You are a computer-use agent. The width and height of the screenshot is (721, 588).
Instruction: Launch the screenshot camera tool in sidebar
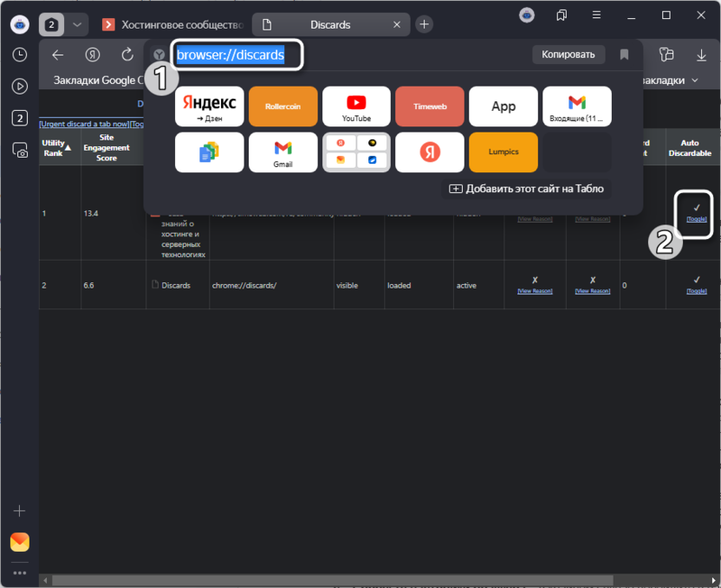(x=19, y=151)
